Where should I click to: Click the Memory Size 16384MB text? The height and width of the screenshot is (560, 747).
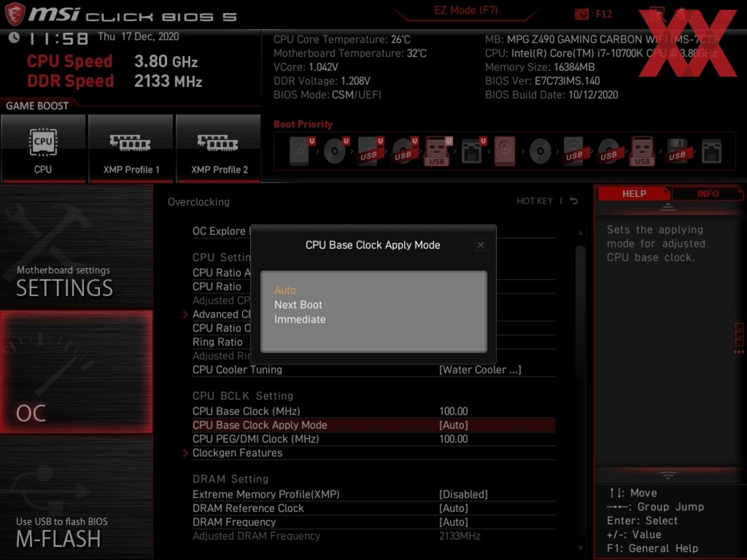(x=540, y=67)
